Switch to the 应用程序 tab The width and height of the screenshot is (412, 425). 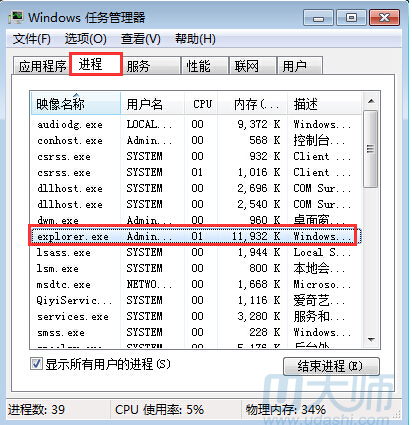(42, 66)
